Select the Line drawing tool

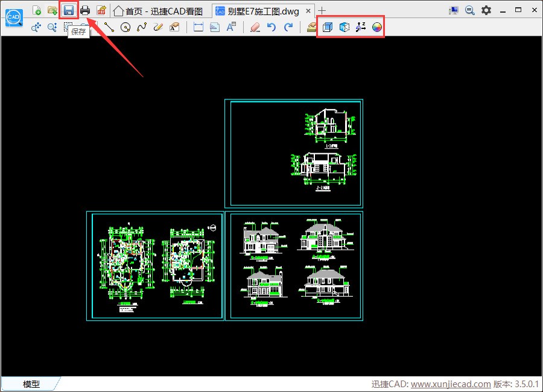109,27
